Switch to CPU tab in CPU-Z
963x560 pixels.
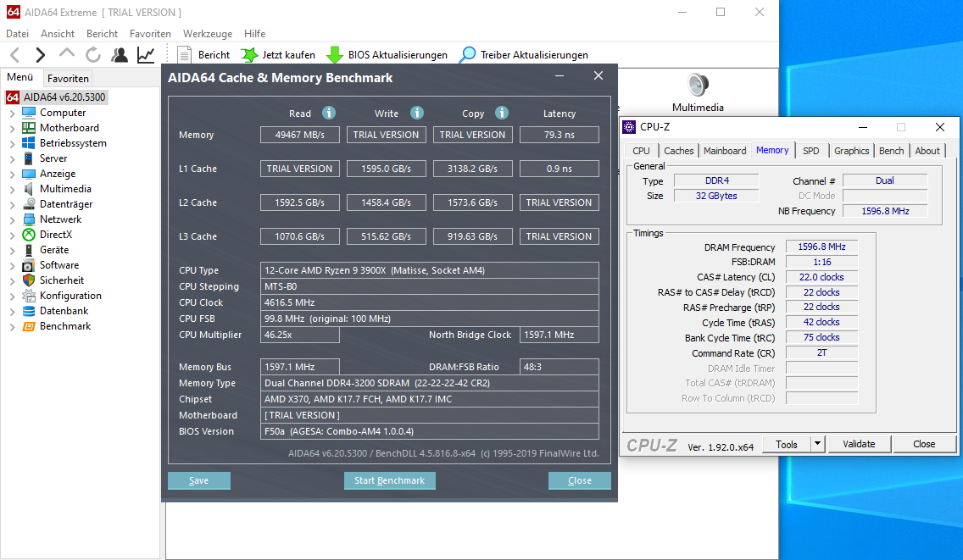coord(641,151)
